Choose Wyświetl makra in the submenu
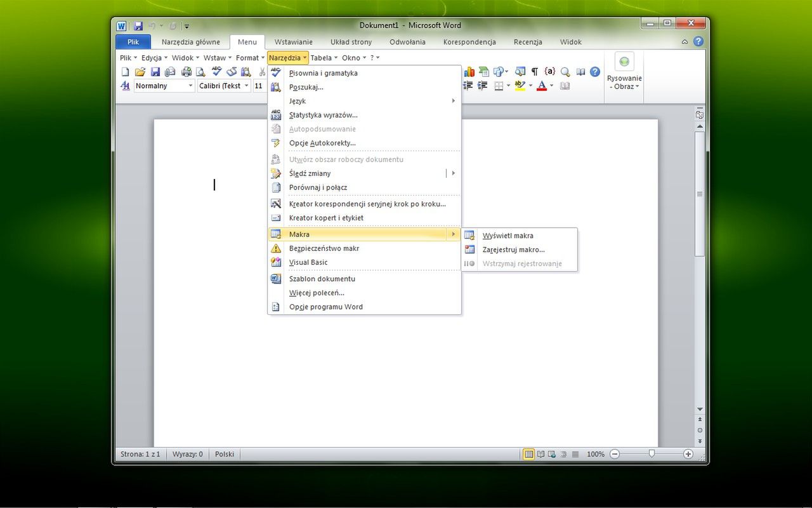Image resolution: width=812 pixels, height=508 pixels. (x=520, y=236)
